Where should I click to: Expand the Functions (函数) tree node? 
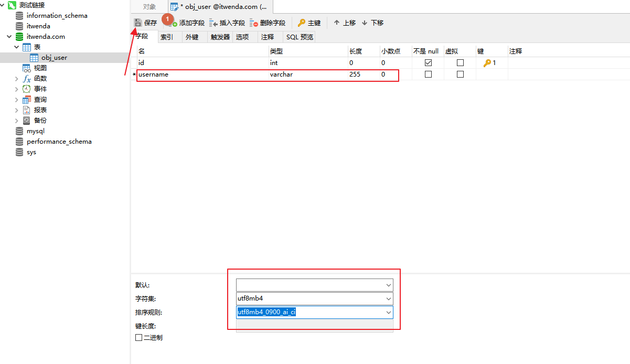click(17, 79)
